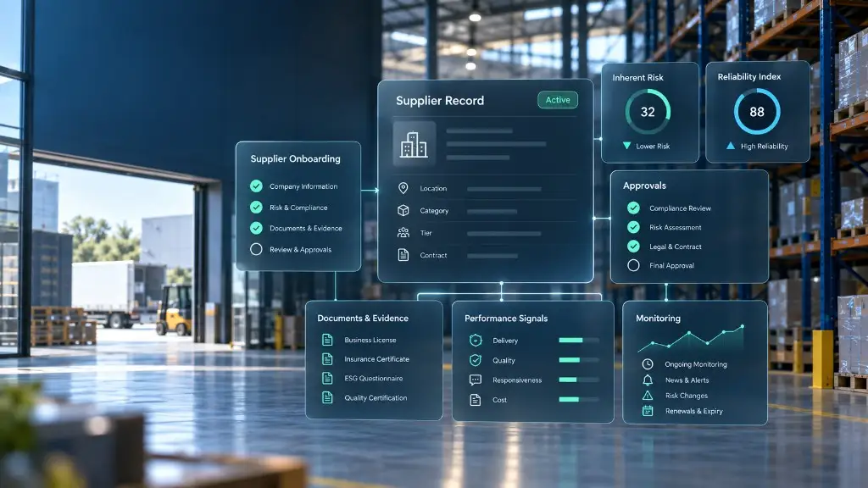Click the Location field value
Image resolution: width=868 pixels, height=488 pixels.
504,189
